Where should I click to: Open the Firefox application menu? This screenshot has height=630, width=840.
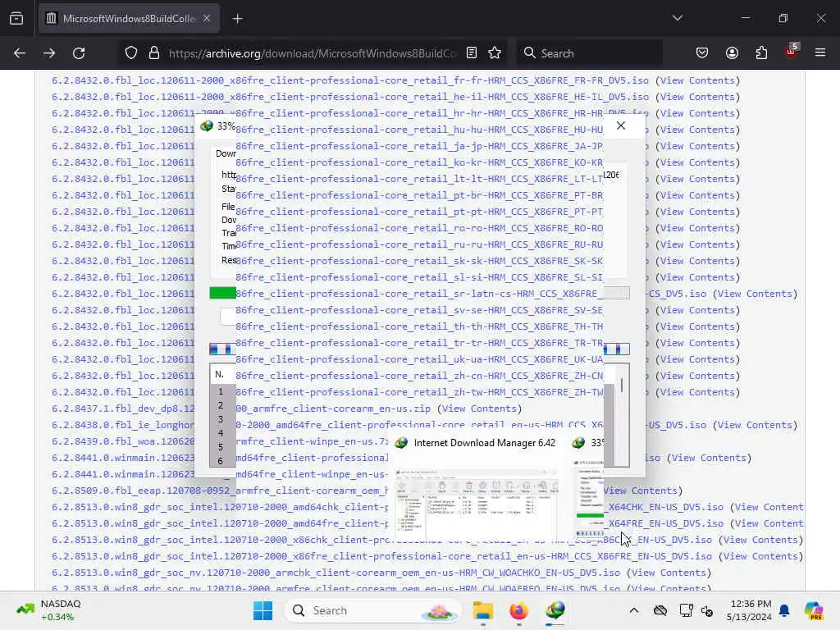(x=820, y=52)
